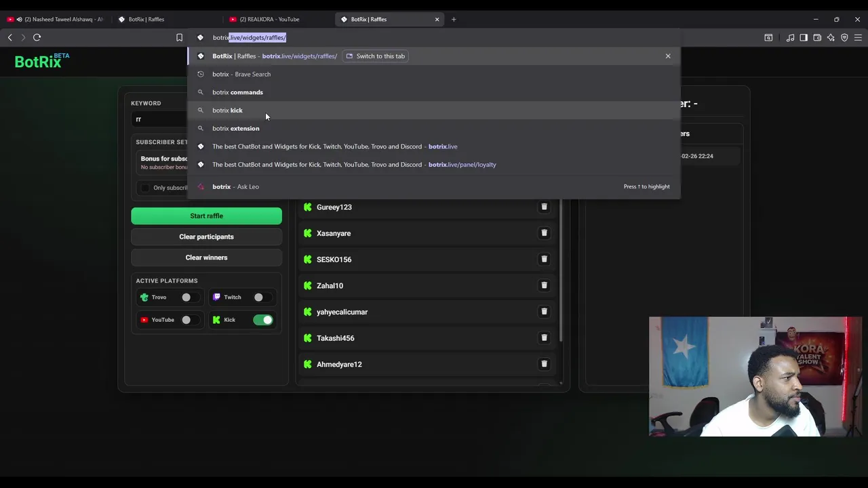
Task: Click the Clear participants button
Action: [206, 237]
